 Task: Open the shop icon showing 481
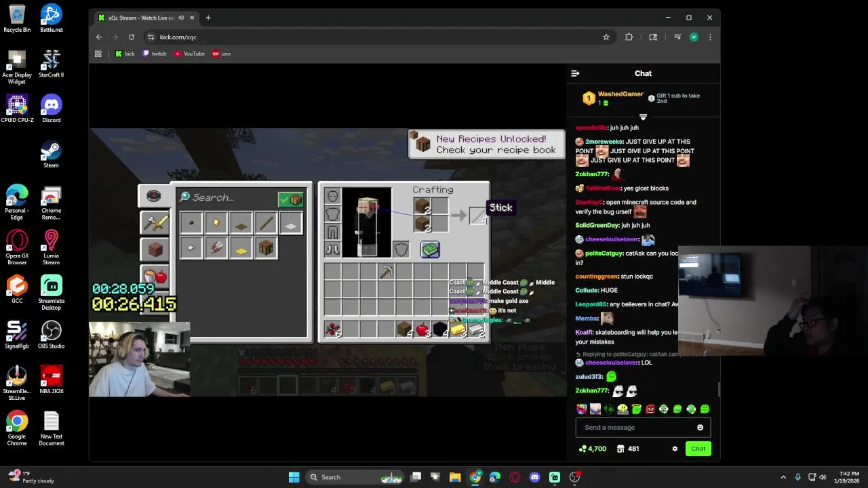pos(627,449)
